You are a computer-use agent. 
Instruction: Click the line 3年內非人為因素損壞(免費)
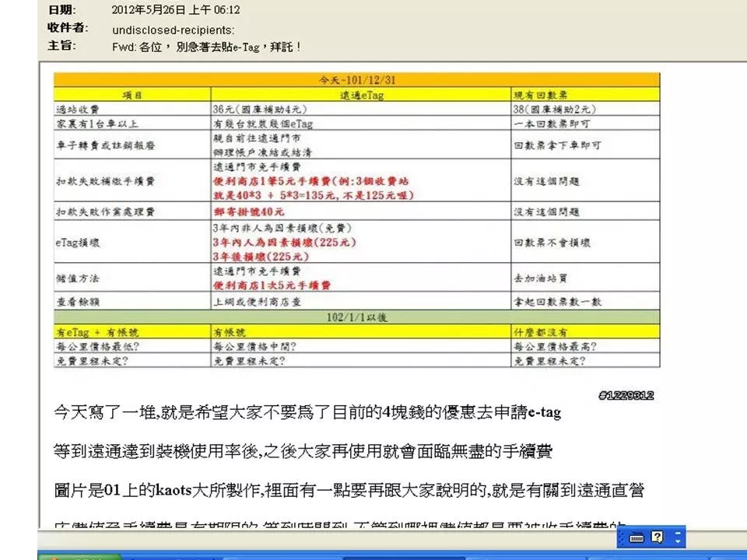click(282, 228)
